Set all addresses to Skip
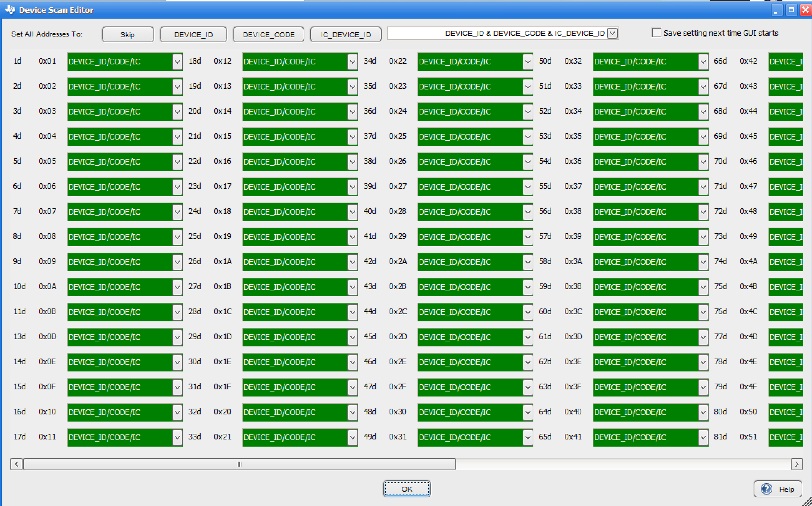812x506 pixels. point(128,34)
